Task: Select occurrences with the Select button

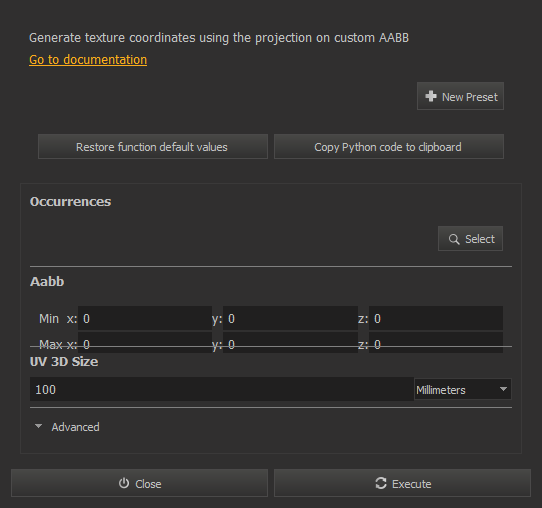Action: 470,238
